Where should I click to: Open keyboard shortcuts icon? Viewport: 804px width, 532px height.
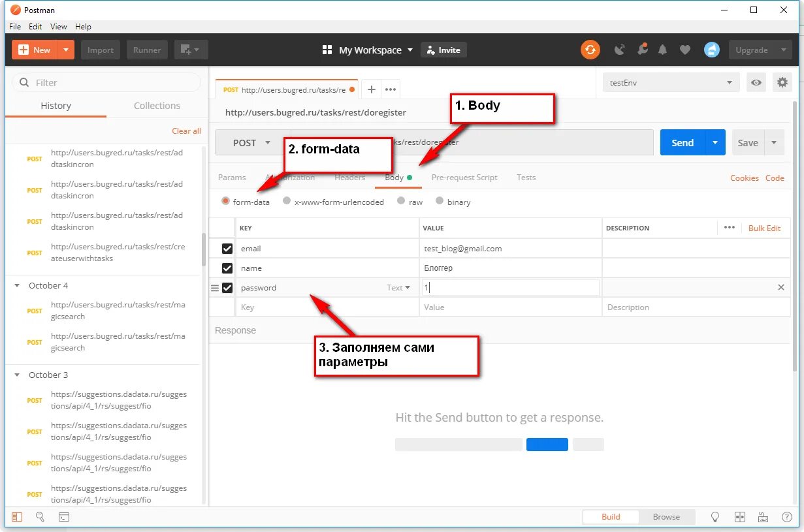click(x=763, y=517)
